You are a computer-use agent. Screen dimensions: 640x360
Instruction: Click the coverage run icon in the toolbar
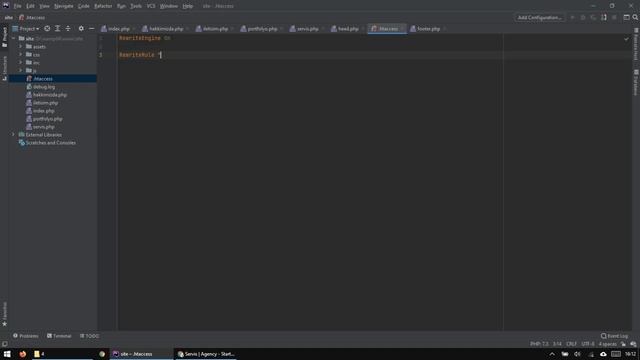[x=593, y=18]
